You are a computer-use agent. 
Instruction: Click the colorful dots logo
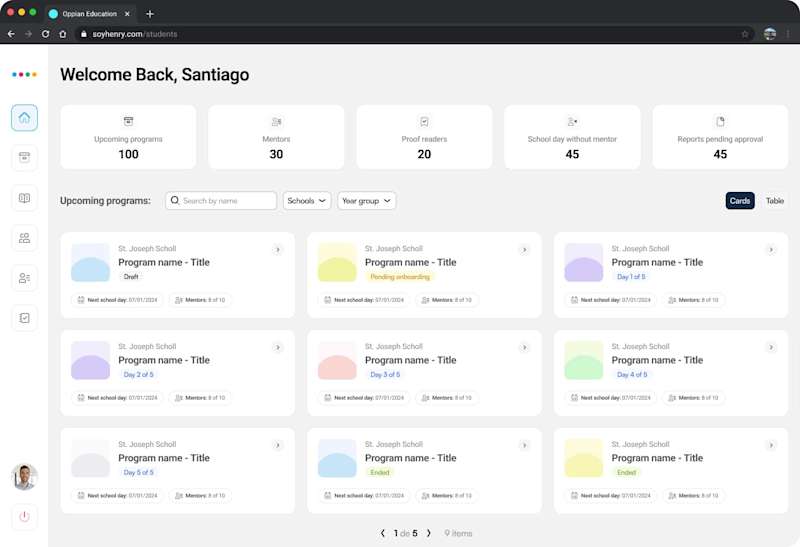(24, 74)
